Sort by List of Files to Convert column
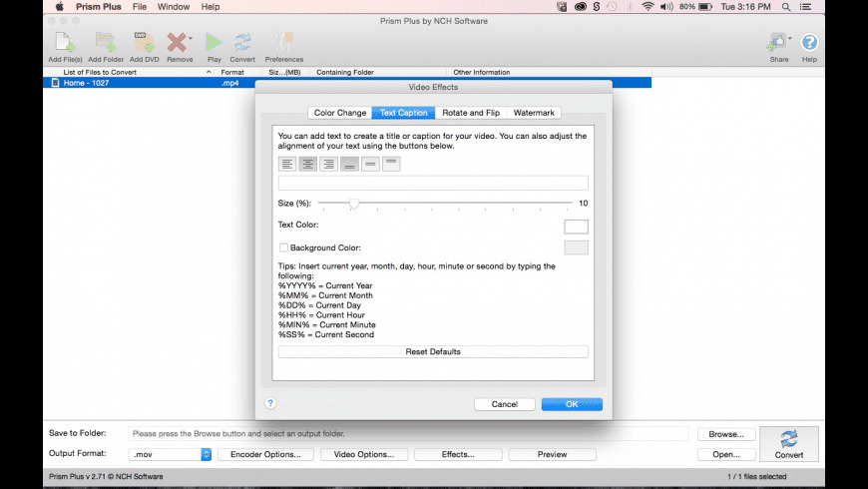 [x=130, y=72]
